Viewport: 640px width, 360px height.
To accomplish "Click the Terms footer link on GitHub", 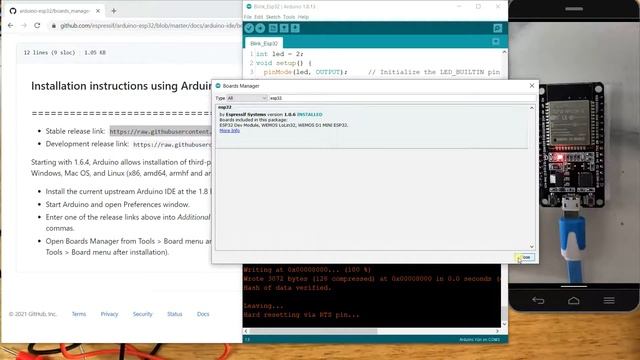I will 79,314.
